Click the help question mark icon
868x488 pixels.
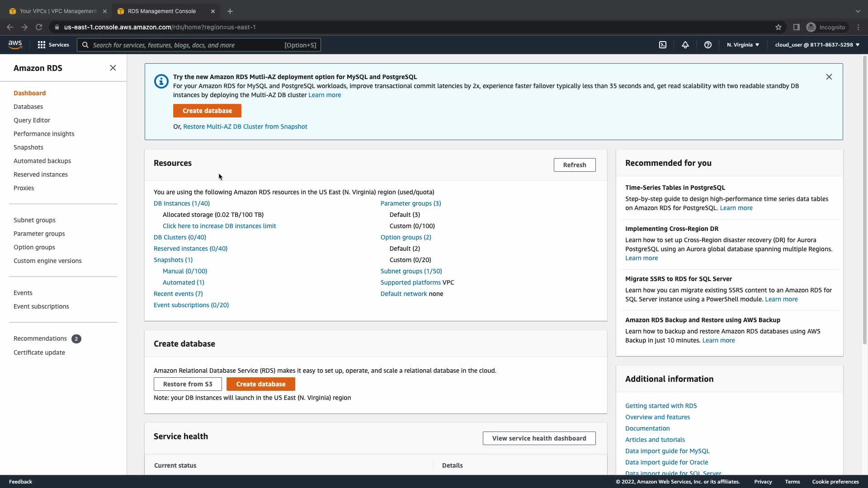pos(708,45)
